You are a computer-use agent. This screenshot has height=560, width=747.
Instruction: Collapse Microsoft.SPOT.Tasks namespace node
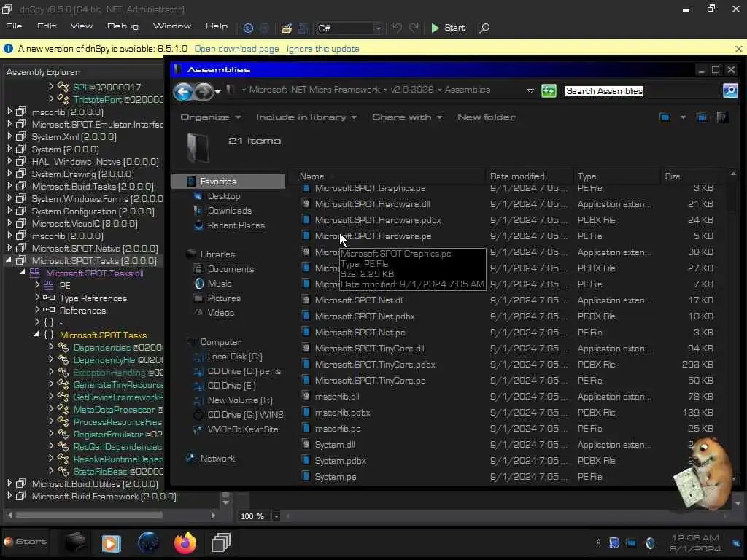pyautogui.click(x=36, y=335)
